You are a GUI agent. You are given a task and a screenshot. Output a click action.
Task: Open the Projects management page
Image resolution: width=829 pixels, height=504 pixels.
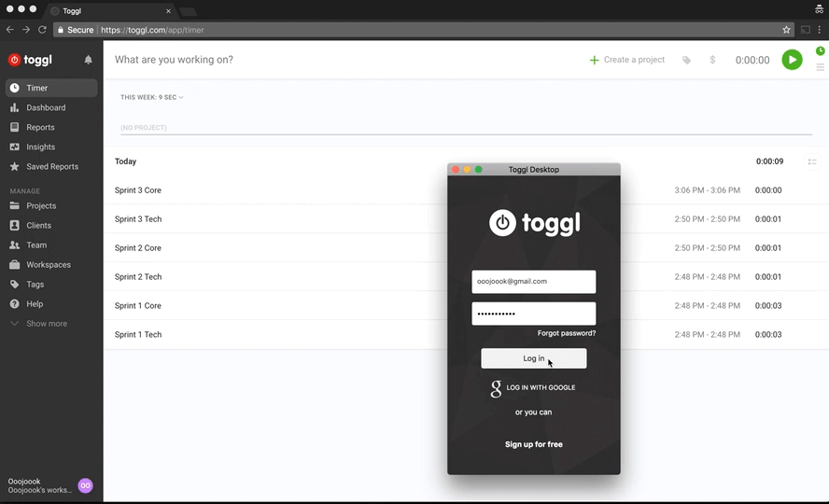click(41, 205)
